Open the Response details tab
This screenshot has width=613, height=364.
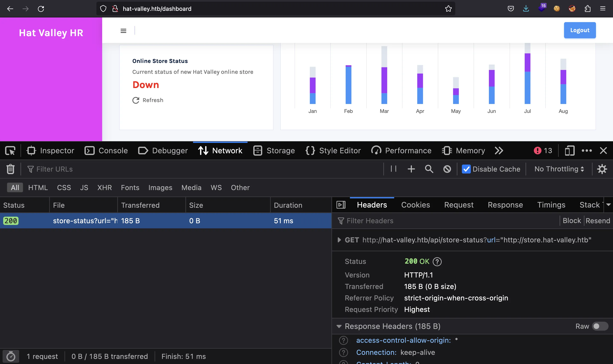point(505,205)
